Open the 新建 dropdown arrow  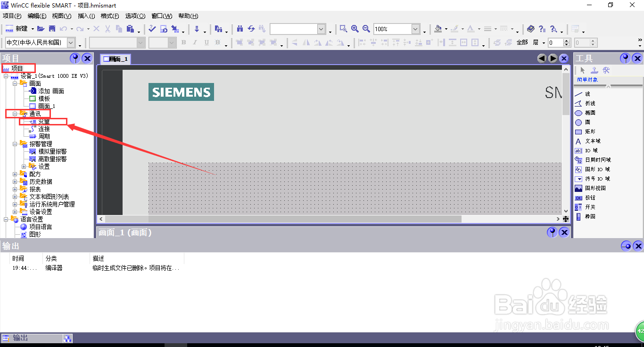pos(32,29)
